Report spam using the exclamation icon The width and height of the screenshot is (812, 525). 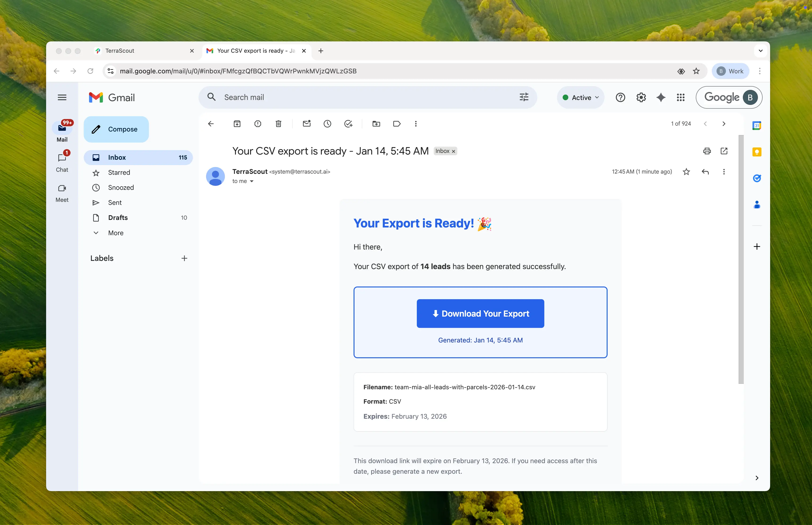[x=258, y=124]
